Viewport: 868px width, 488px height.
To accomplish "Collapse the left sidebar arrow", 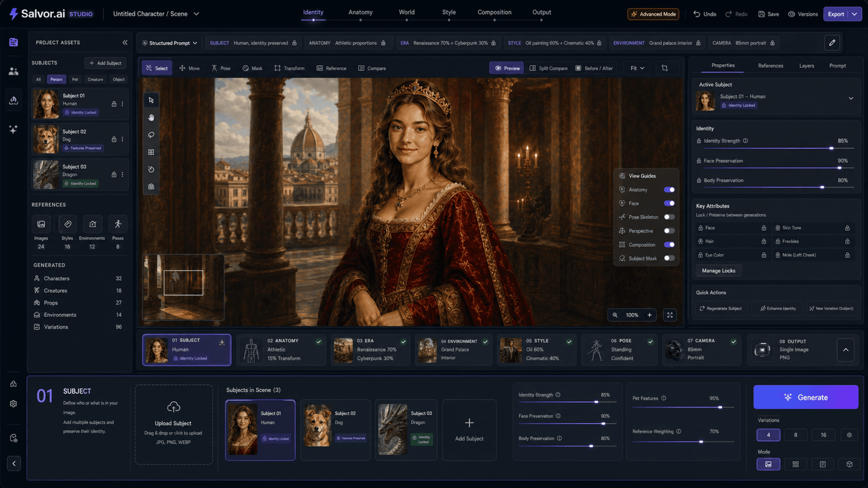I will pos(14,463).
